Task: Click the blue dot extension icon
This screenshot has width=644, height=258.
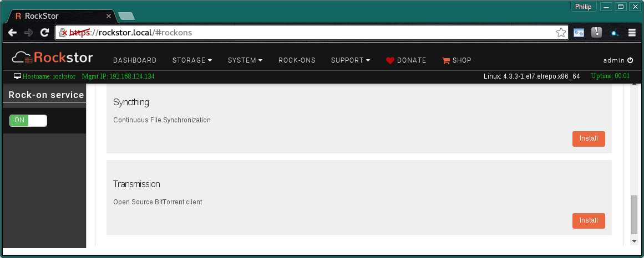Action: point(615,33)
